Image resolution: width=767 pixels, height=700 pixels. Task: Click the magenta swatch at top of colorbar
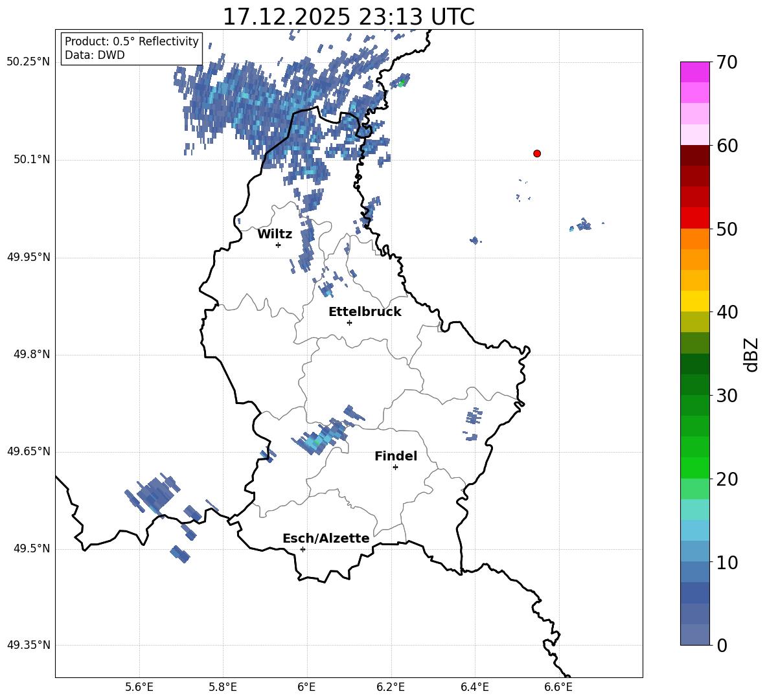pyautogui.click(x=695, y=72)
